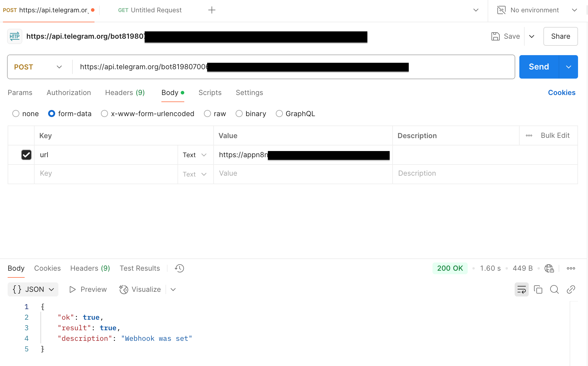Select x-www-form-urlencoded body type
Image resolution: width=588 pixels, height=366 pixels.
point(104,113)
